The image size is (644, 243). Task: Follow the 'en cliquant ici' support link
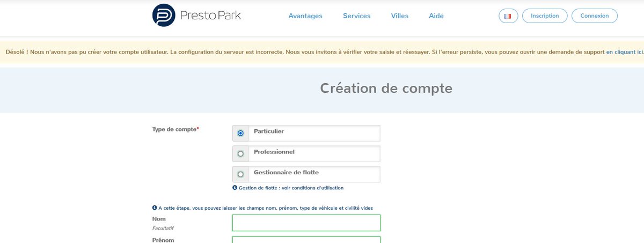pos(625,52)
